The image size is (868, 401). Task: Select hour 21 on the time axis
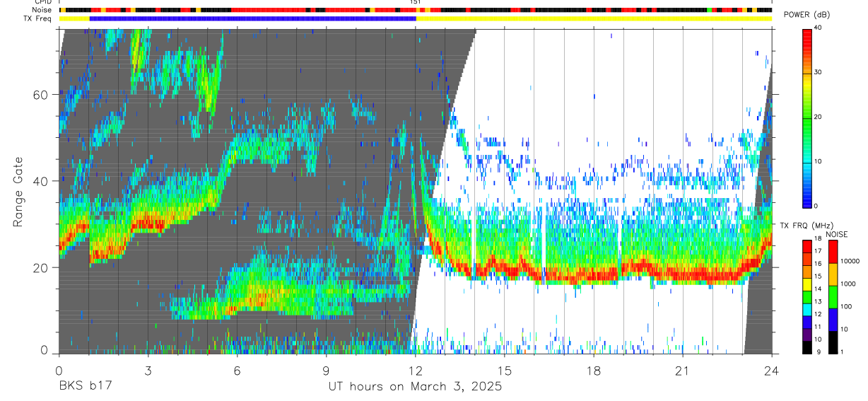pyautogui.click(x=683, y=371)
